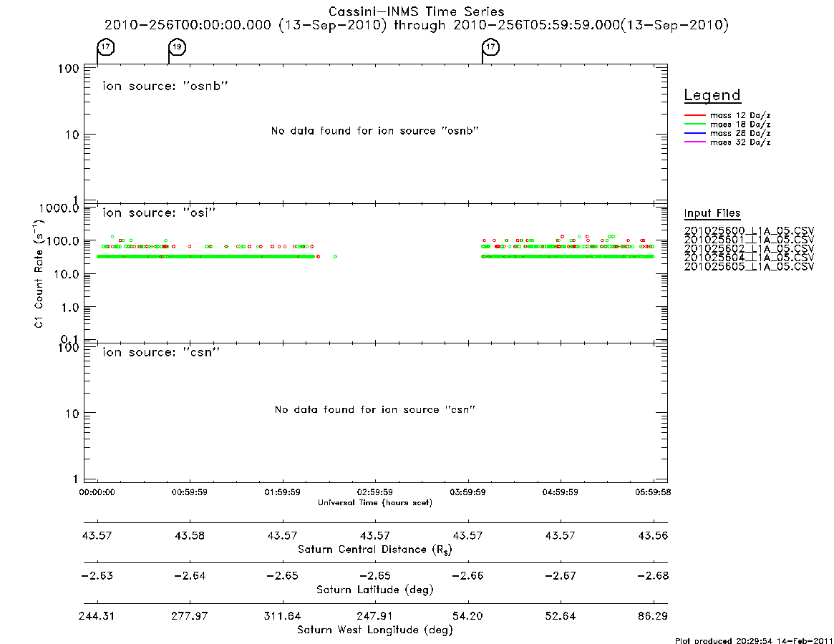The width and height of the screenshot is (834, 644).
Task: Click the -2.63 latitude value
Action: click(97, 576)
